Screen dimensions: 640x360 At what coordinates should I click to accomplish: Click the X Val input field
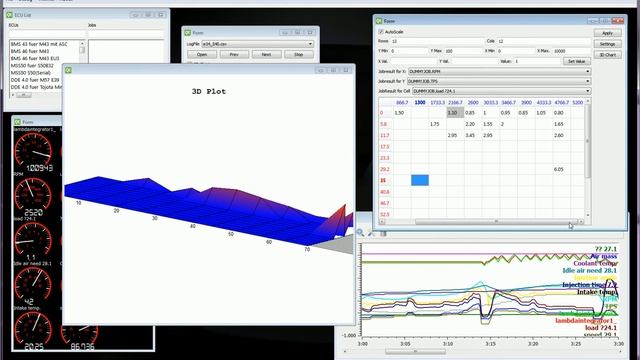pos(413,61)
